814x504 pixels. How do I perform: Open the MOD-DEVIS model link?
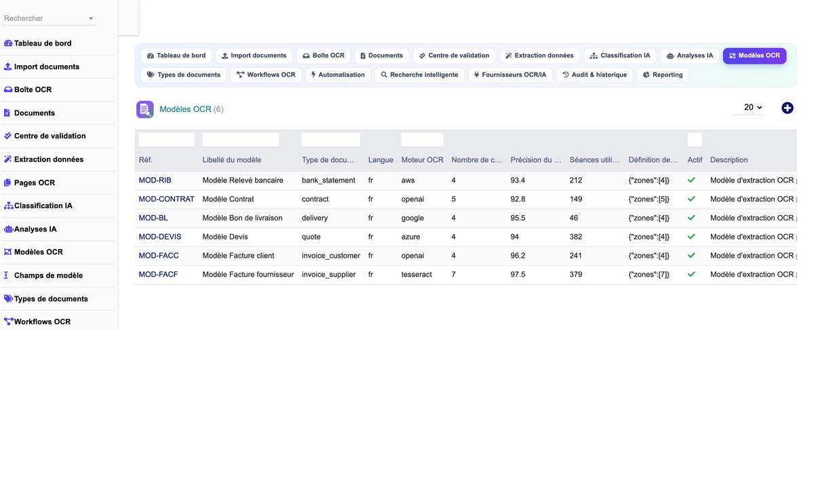(160, 237)
